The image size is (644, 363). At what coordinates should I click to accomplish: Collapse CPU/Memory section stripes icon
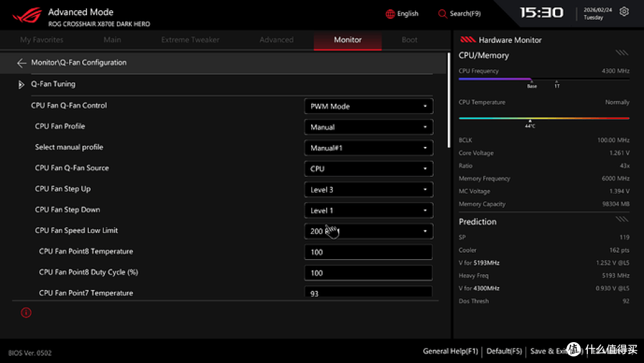(x=622, y=53)
